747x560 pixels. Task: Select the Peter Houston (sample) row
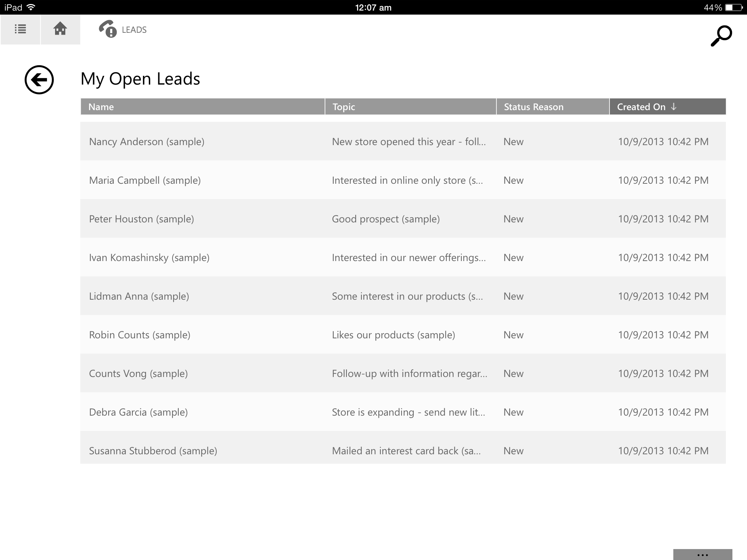(142, 219)
